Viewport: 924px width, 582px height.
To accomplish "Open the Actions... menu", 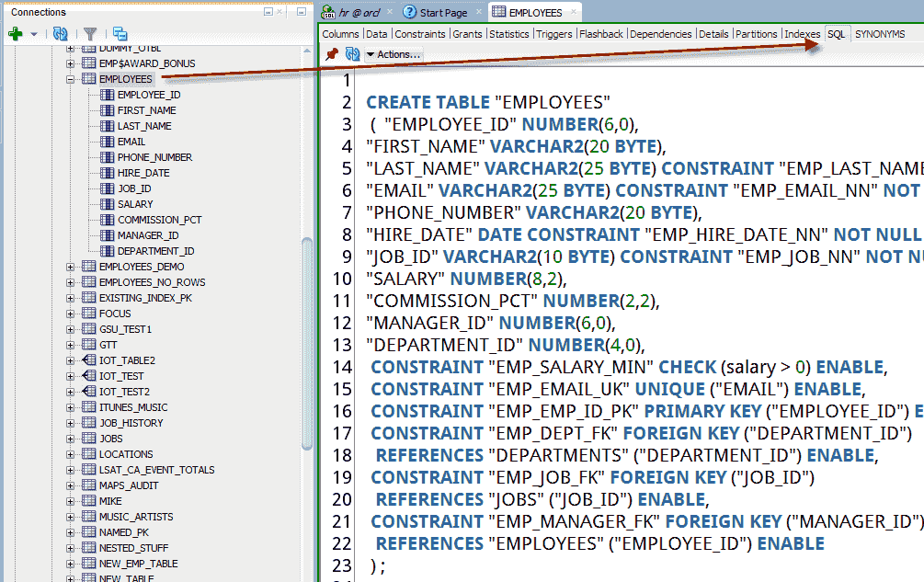I will (394, 53).
